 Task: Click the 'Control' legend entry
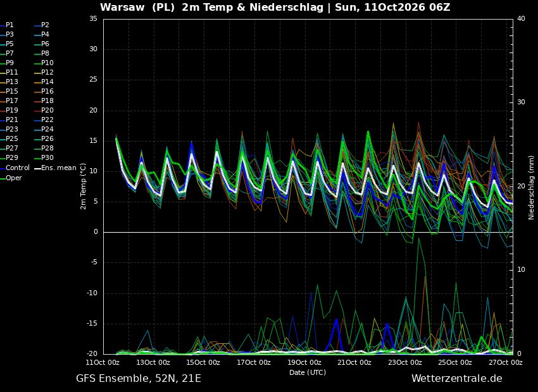point(15,168)
